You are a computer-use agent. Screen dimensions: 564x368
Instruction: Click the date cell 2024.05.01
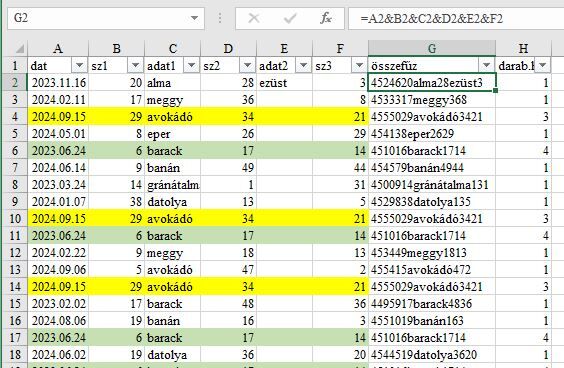(58, 134)
